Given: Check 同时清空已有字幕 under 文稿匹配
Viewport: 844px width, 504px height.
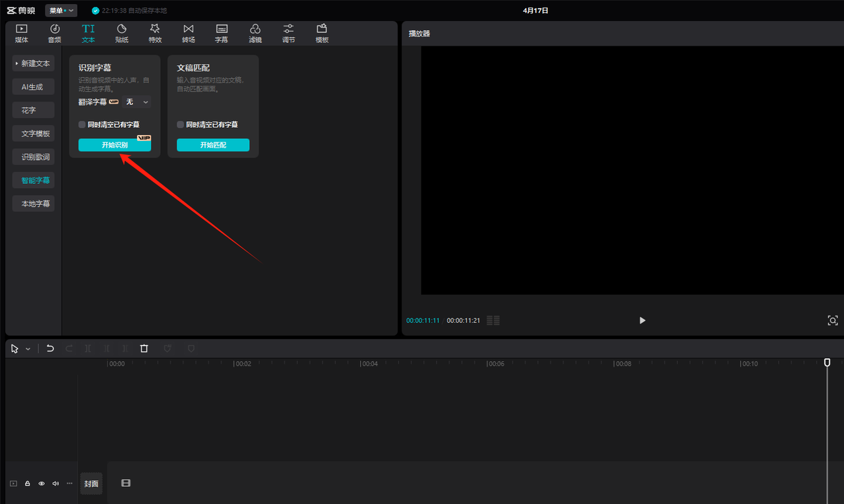Looking at the screenshot, I should pyautogui.click(x=181, y=125).
